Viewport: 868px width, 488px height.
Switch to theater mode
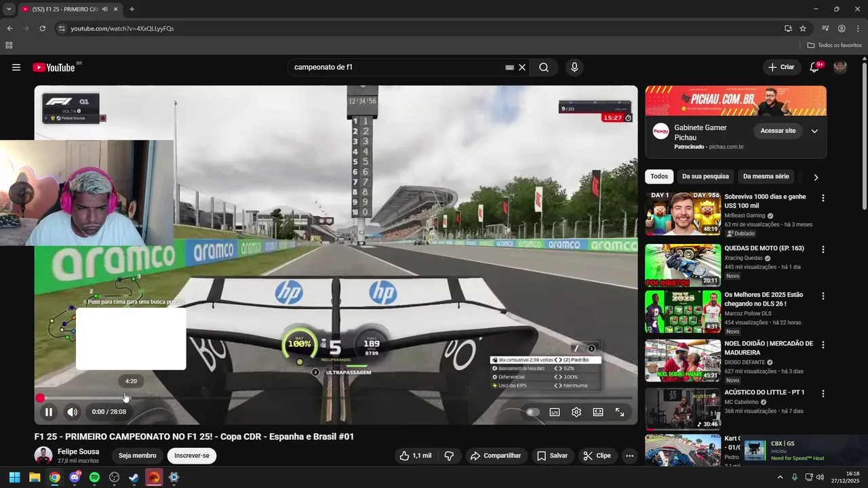click(598, 411)
